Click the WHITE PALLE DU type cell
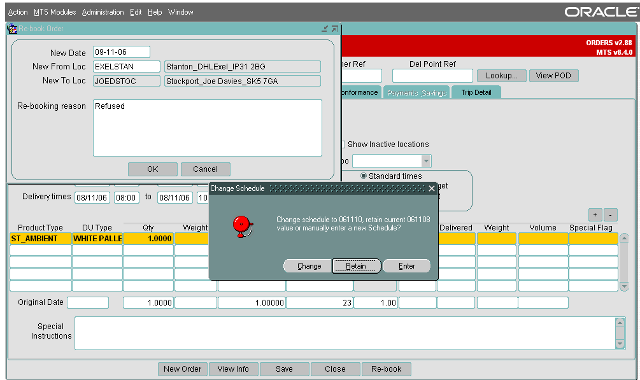 97,238
